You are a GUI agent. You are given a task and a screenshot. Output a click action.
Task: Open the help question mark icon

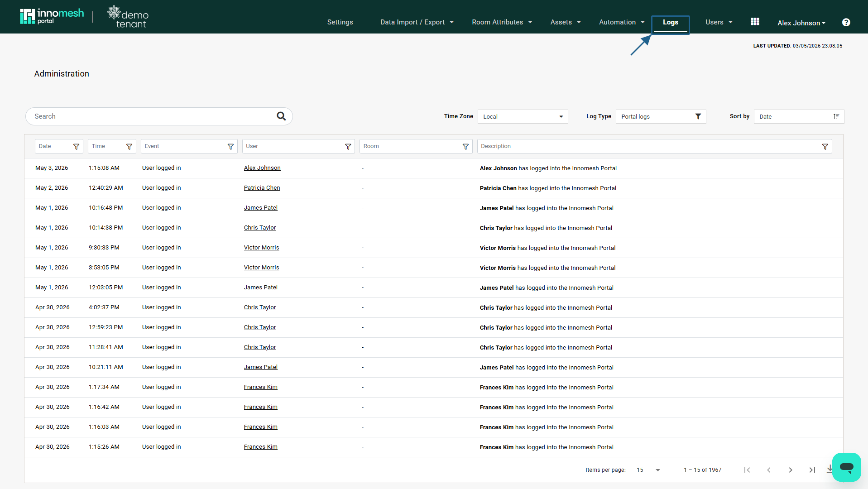[846, 22]
